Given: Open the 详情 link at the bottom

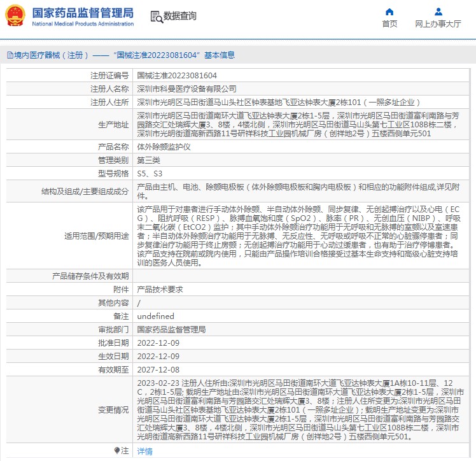Looking at the screenshot, I should tap(145, 451).
